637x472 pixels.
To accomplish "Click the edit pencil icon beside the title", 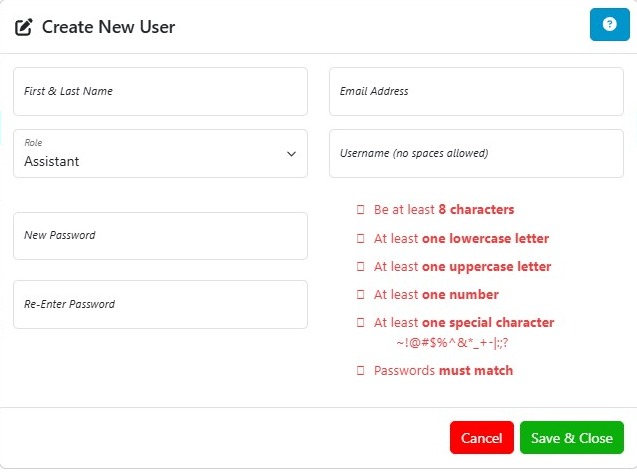I will coord(24,27).
